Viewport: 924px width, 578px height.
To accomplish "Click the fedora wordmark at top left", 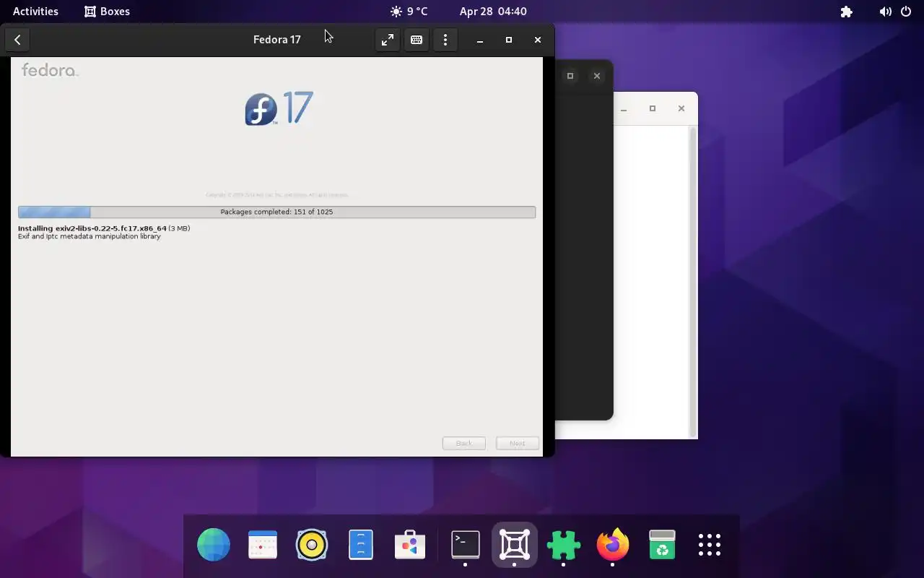I will pyautogui.click(x=50, y=70).
